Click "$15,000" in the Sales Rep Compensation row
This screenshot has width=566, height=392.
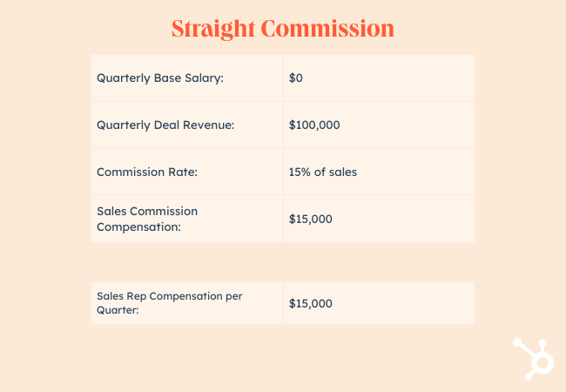(310, 303)
